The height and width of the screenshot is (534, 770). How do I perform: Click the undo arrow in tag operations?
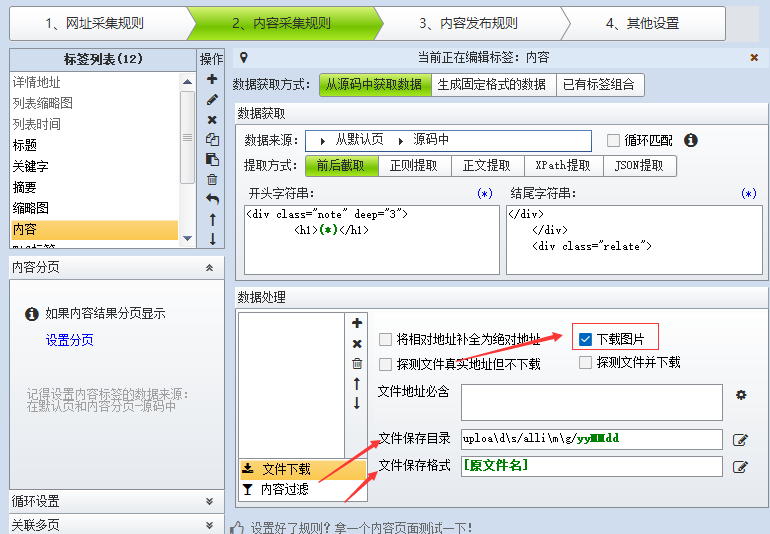(212, 199)
